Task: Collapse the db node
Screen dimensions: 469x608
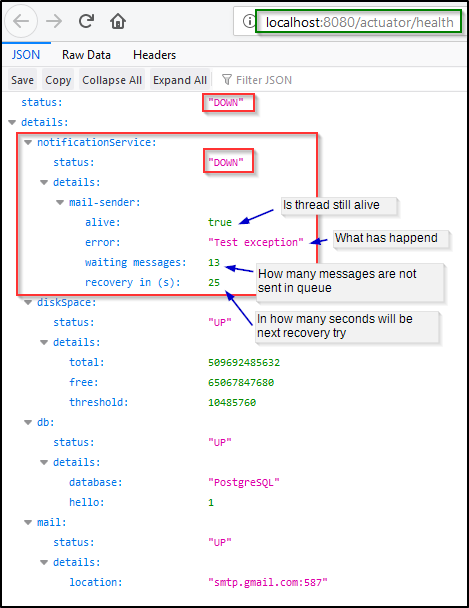Action: (28, 422)
